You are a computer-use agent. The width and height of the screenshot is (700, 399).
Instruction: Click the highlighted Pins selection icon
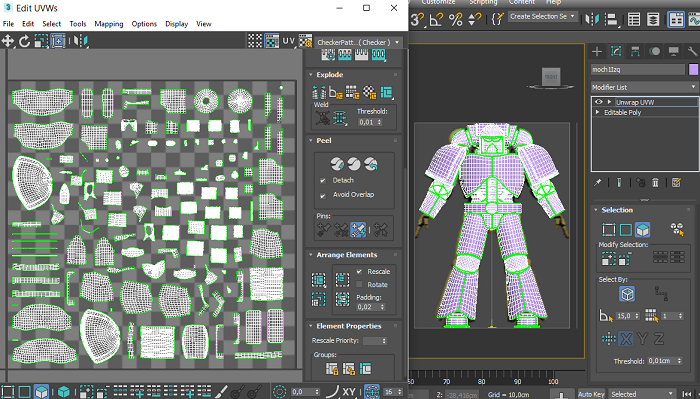[x=358, y=229]
